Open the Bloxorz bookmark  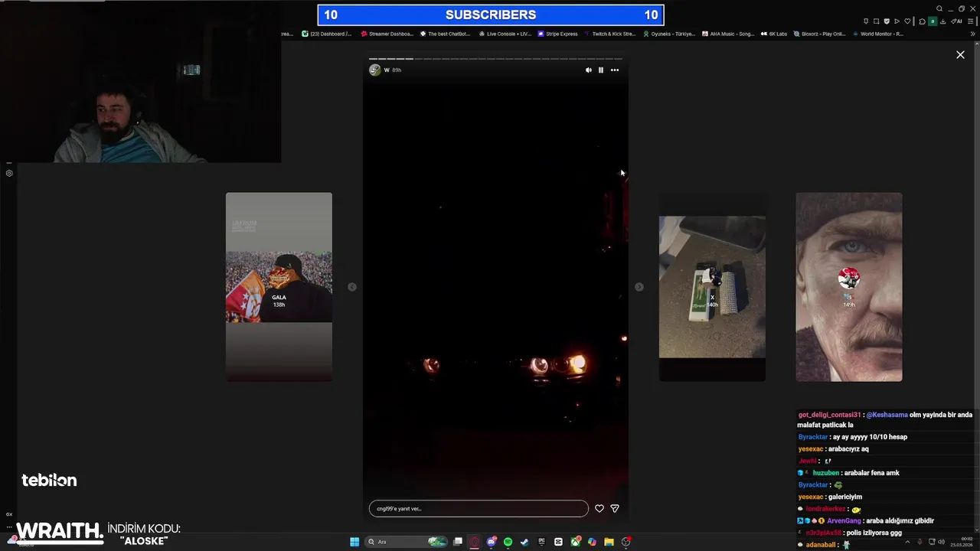click(819, 34)
